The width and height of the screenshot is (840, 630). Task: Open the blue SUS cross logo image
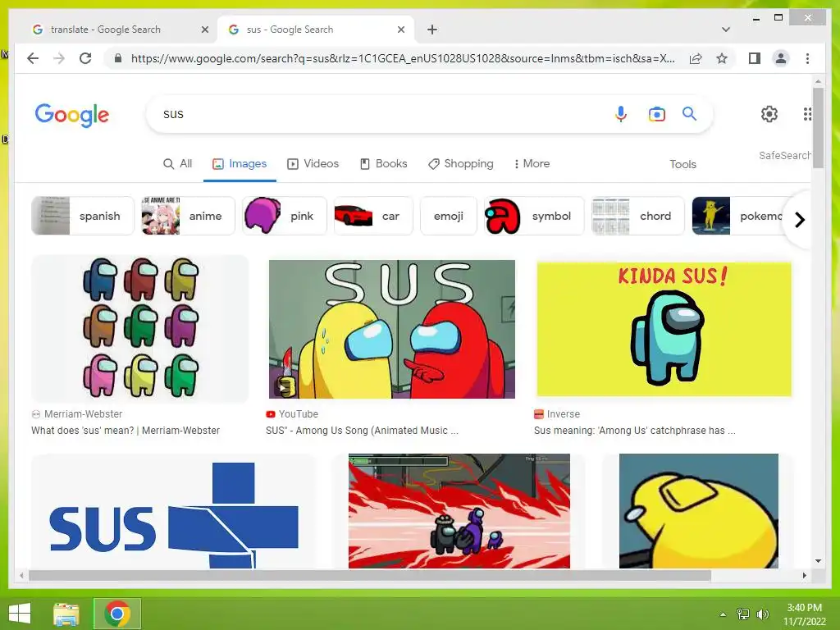pos(174,511)
